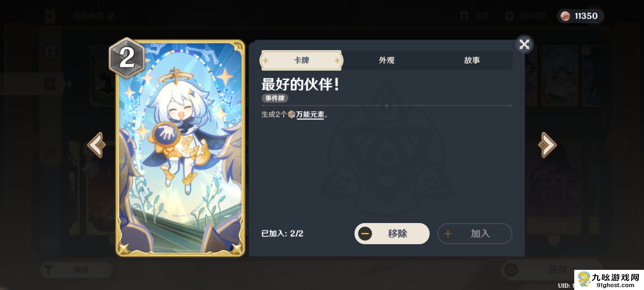Click the omni element dice icon

[291, 115]
